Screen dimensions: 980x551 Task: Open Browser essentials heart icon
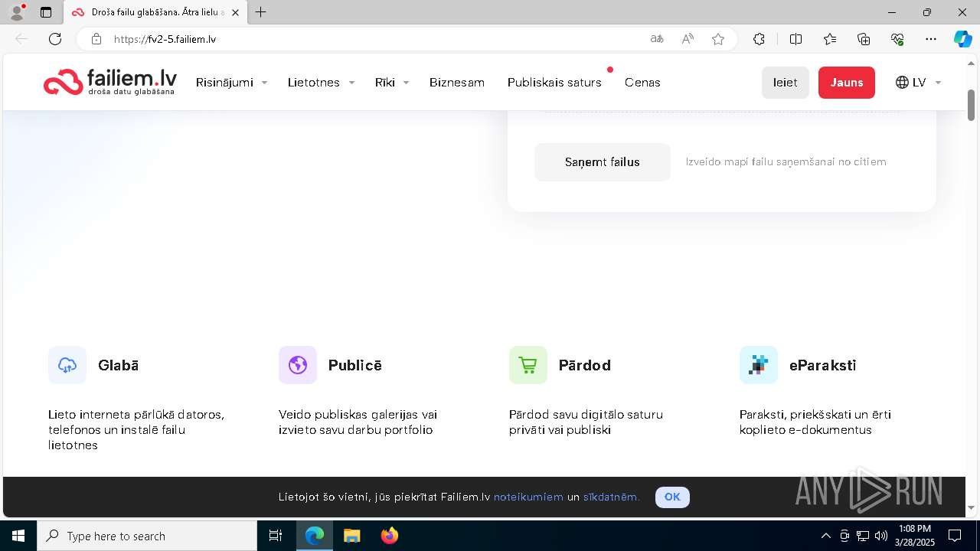click(897, 39)
